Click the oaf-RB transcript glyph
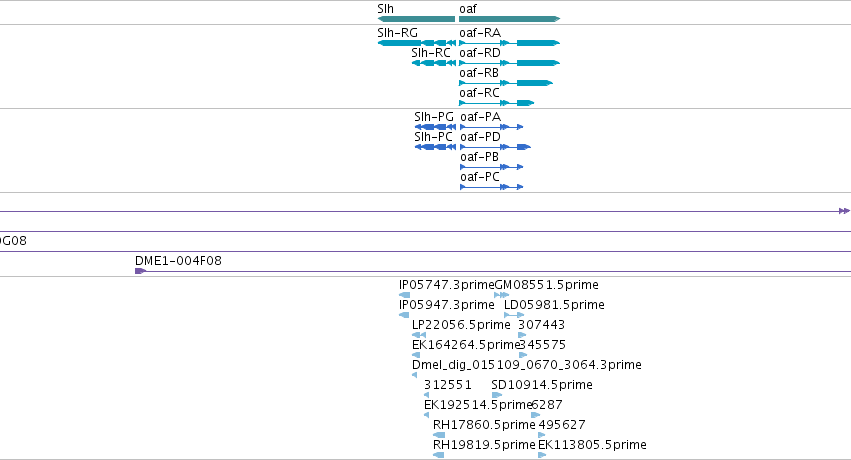 tap(506, 83)
